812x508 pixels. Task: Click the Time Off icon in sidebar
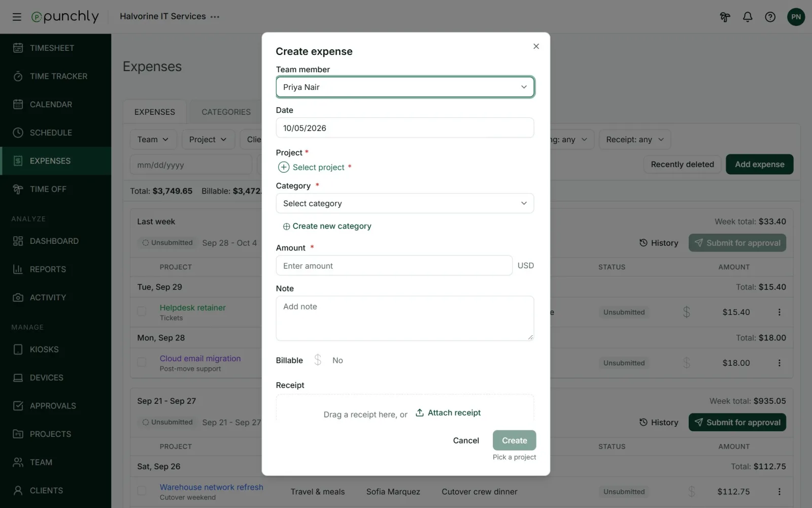tap(18, 189)
